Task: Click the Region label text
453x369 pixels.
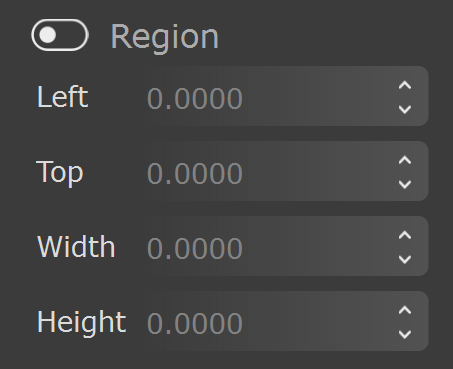Action: 165,37
